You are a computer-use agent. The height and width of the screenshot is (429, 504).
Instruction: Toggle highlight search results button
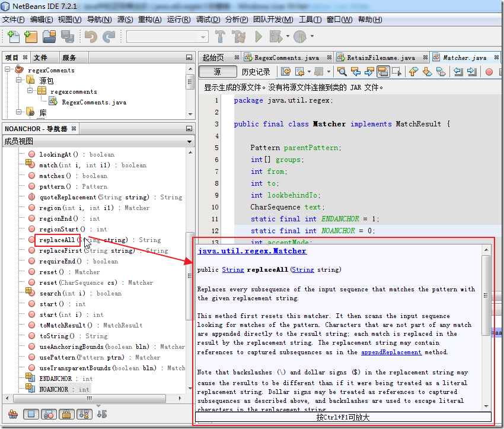pyautogui.click(x=383, y=72)
